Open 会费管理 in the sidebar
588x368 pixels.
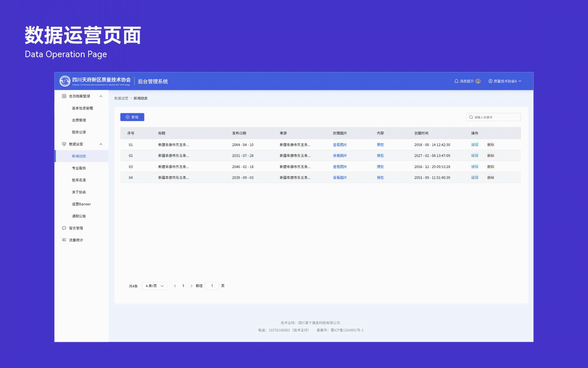[x=79, y=120]
